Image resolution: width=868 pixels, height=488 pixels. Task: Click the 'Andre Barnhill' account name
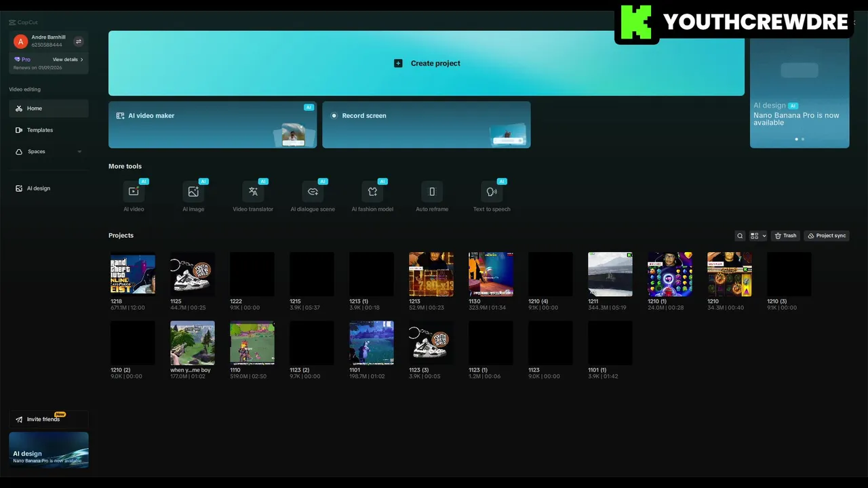(49, 37)
